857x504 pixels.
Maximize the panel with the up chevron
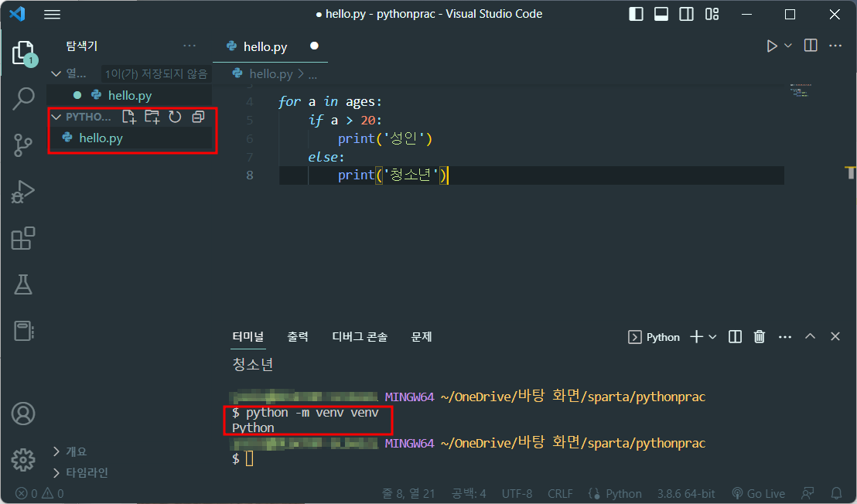pyautogui.click(x=810, y=336)
